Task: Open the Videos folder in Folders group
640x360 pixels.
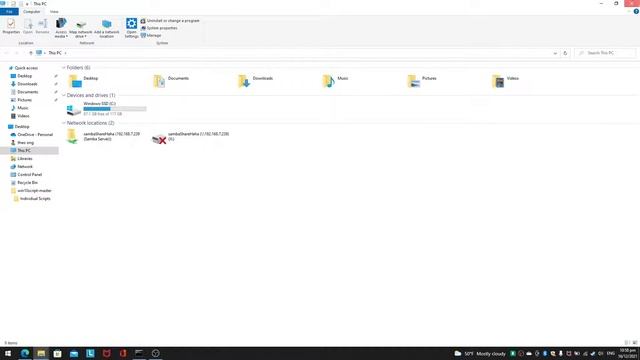Action: tap(505, 81)
